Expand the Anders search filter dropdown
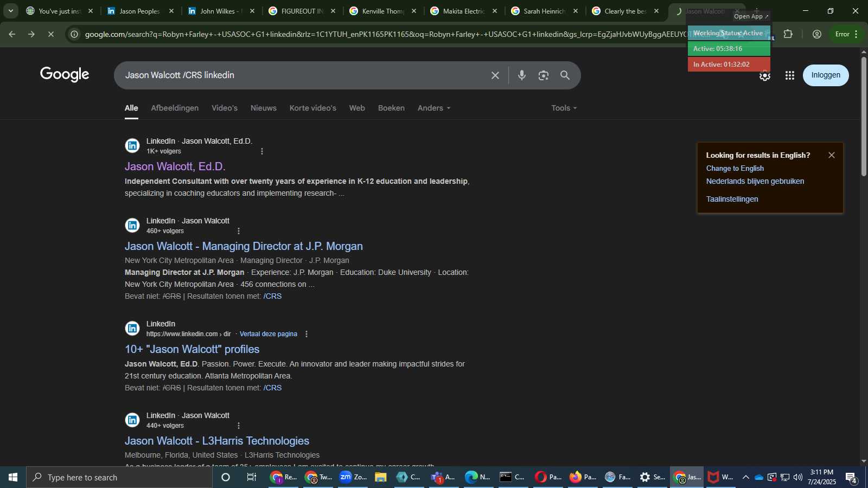This screenshot has width=868, height=488. pos(434,108)
